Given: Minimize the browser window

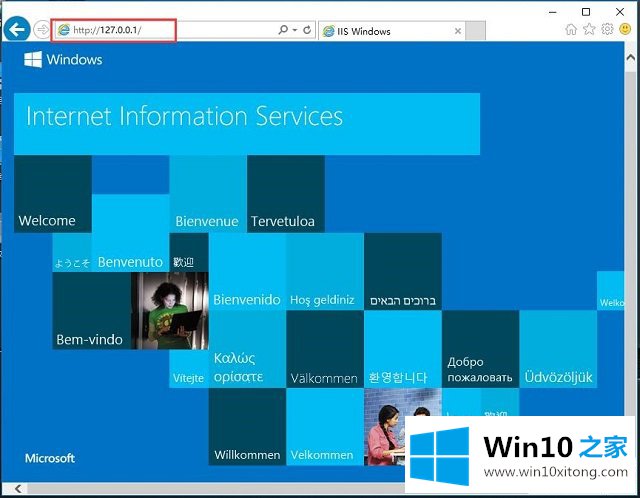Looking at the screenshot, I should [553, 12].
